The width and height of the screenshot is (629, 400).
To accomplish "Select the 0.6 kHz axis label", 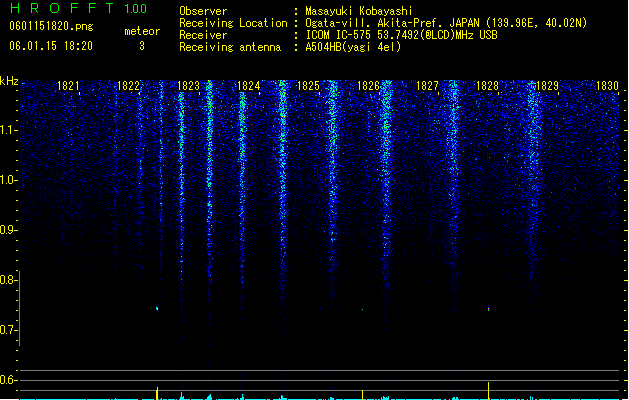I will pyautogui.click(x=8, y=380).
